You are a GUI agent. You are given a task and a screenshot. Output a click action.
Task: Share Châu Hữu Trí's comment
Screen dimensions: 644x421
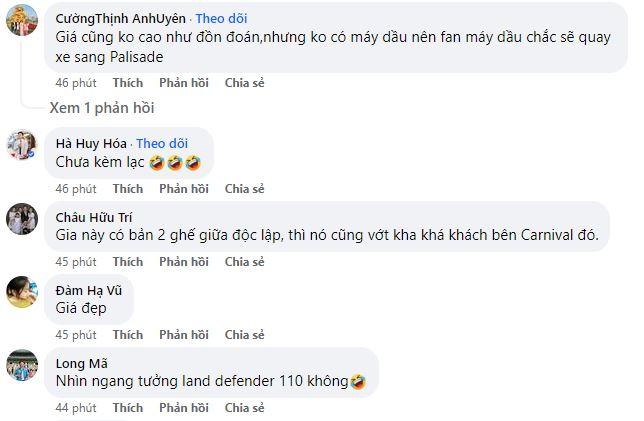pos(244,262)
